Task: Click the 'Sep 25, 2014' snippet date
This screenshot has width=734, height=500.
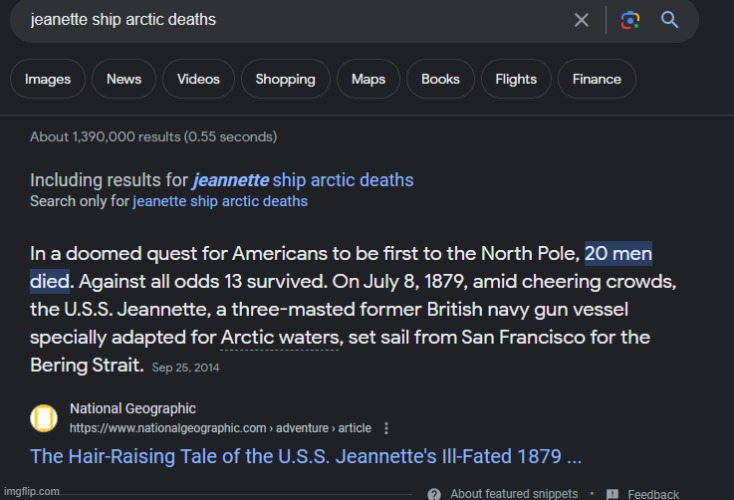Action: (185, 368)
